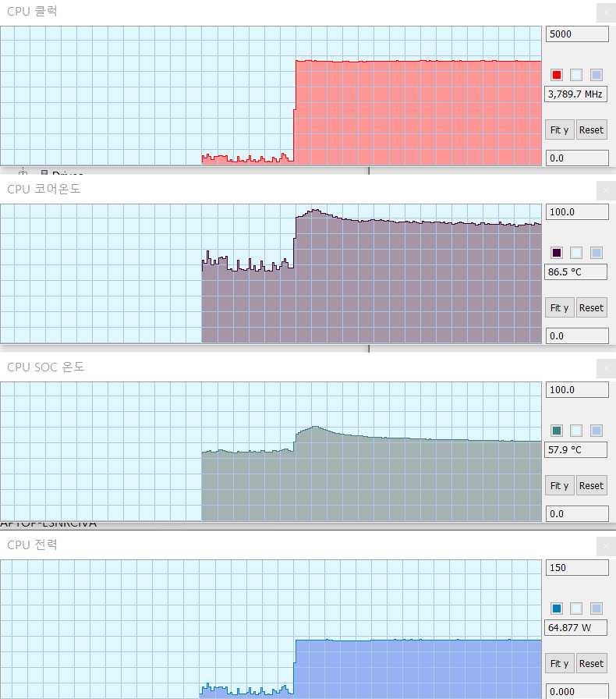The image size is (616, 699).
Task: Click the light background swatch in CPU SOC 온도 graph
Action: 576,431
